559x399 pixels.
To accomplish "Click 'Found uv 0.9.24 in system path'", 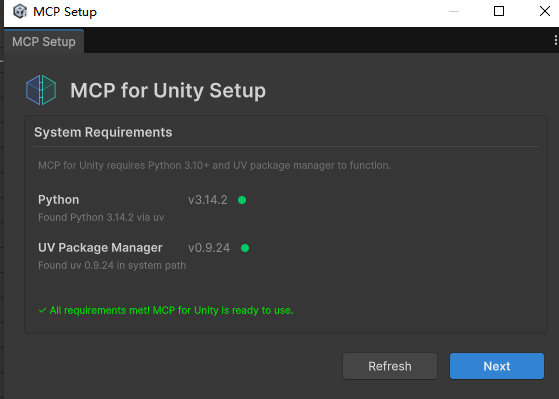I will 112,265.
